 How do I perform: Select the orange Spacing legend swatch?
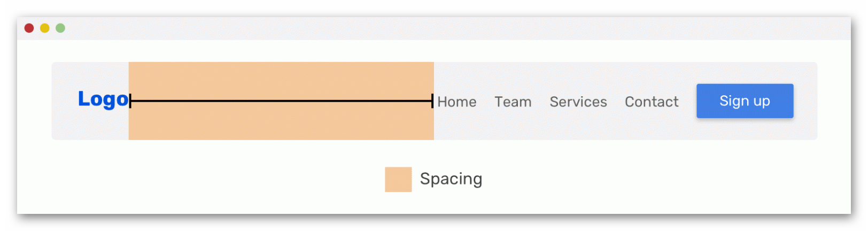[398, 179]
